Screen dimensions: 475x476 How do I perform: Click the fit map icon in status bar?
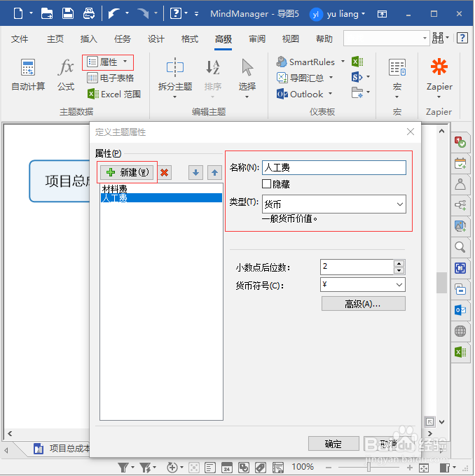423,468
